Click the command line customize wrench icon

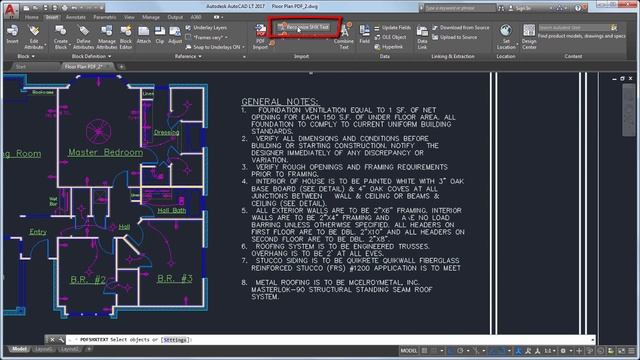click(x=61, y=340)
